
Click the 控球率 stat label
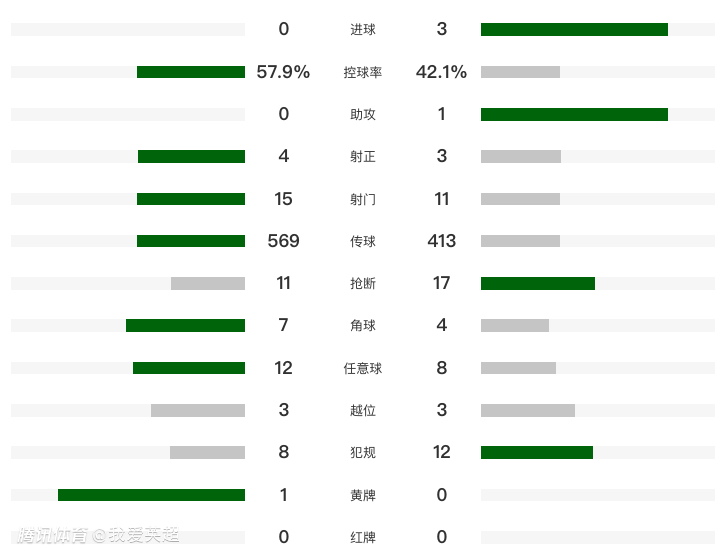[x=363, y=72]
